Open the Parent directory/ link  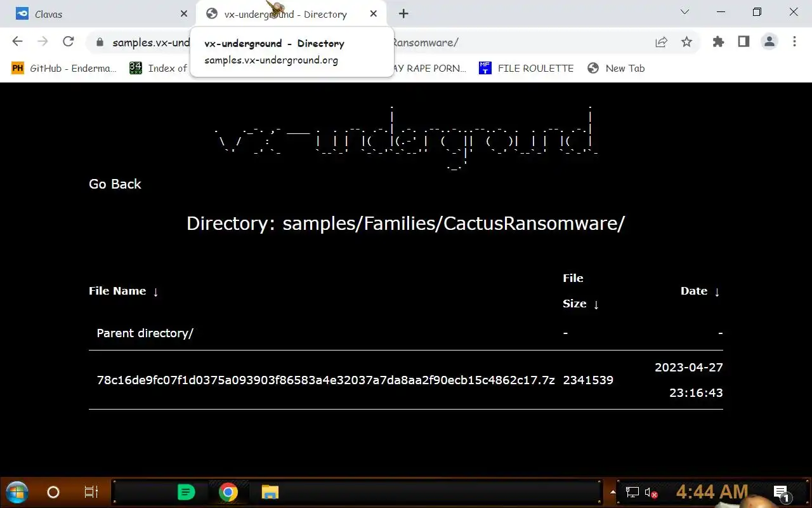[145, 333]
